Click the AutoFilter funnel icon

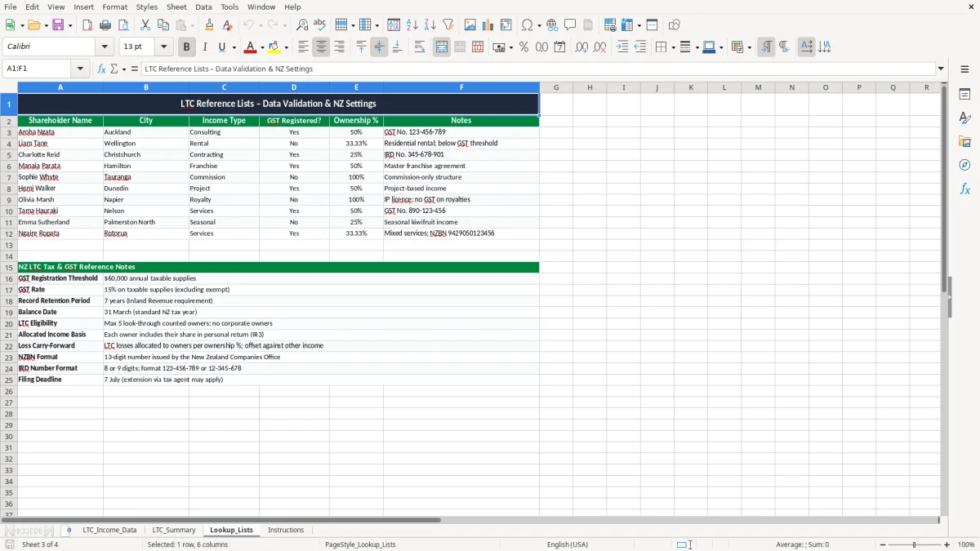click(448, 25)
